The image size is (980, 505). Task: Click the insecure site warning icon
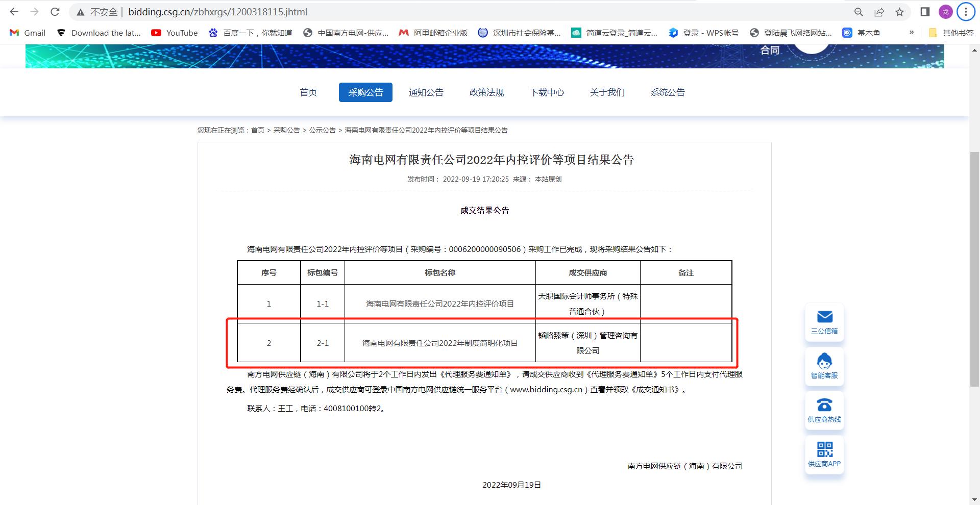(81, 12)
